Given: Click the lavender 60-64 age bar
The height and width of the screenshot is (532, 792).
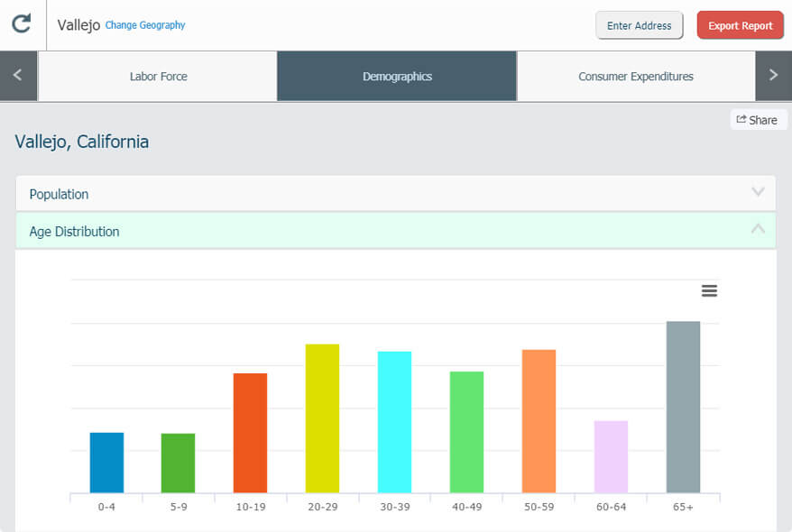Looking at the screenshot, I should [x=611, y=456].
